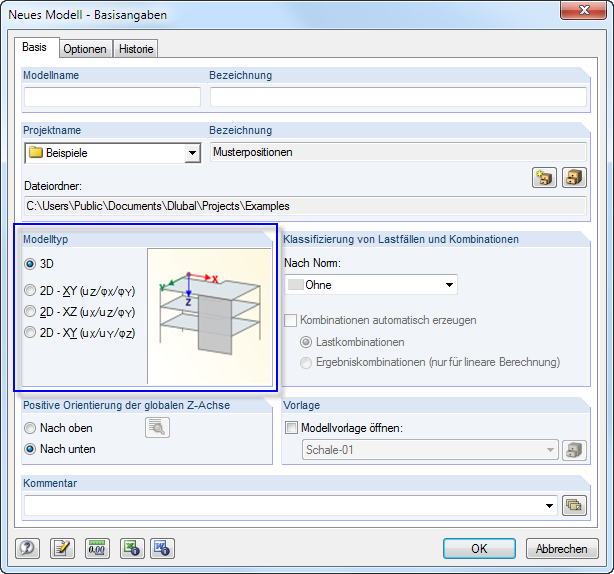Click the Musterpositionen description field

398,152
